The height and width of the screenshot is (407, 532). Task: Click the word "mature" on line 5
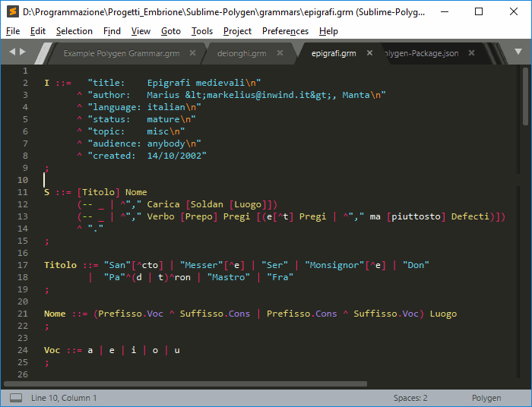[163, 119]
